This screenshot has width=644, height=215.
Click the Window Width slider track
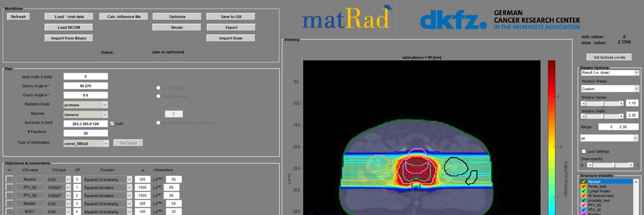[x=603, y=117]
